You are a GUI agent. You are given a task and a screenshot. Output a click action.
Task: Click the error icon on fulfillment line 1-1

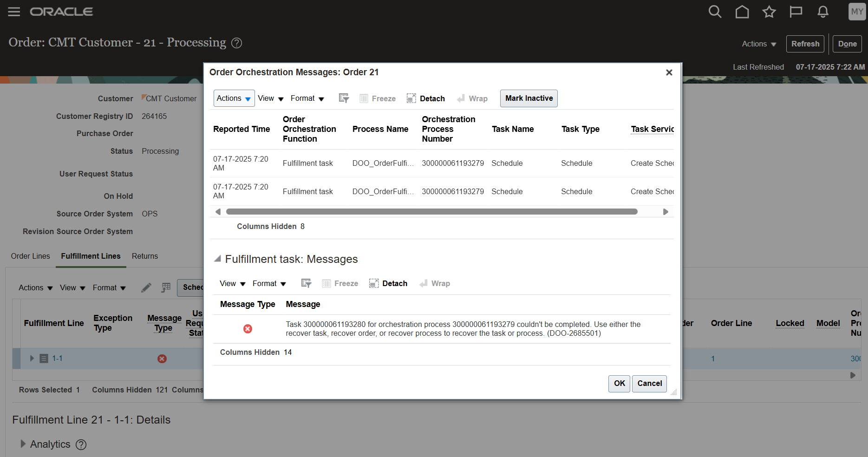click(x=162, y=359)
